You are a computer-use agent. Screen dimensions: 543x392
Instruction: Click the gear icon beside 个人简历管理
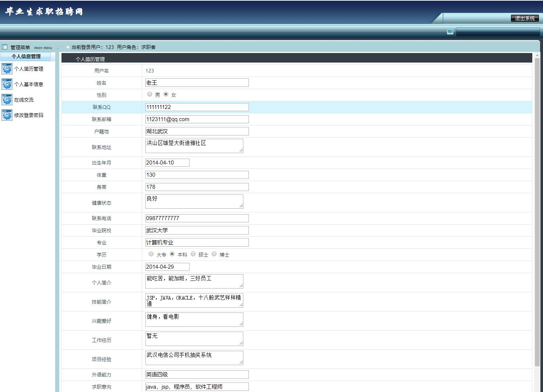[7, 68]
